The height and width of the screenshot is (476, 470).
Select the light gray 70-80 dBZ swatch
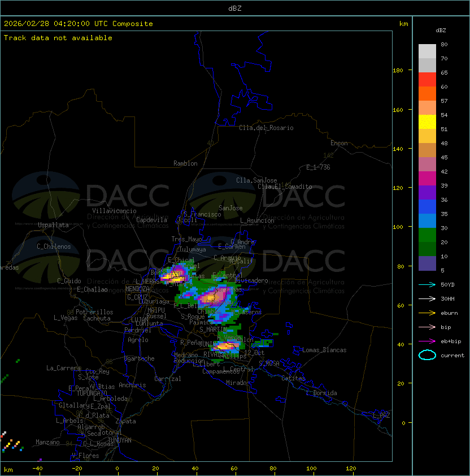pos(427,51)
